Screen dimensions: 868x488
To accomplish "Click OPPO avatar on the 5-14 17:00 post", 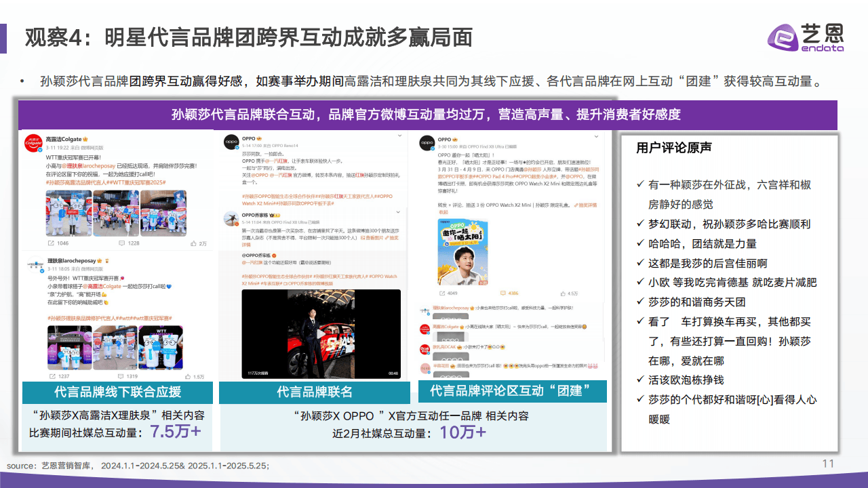I will [x=231, y=142].
